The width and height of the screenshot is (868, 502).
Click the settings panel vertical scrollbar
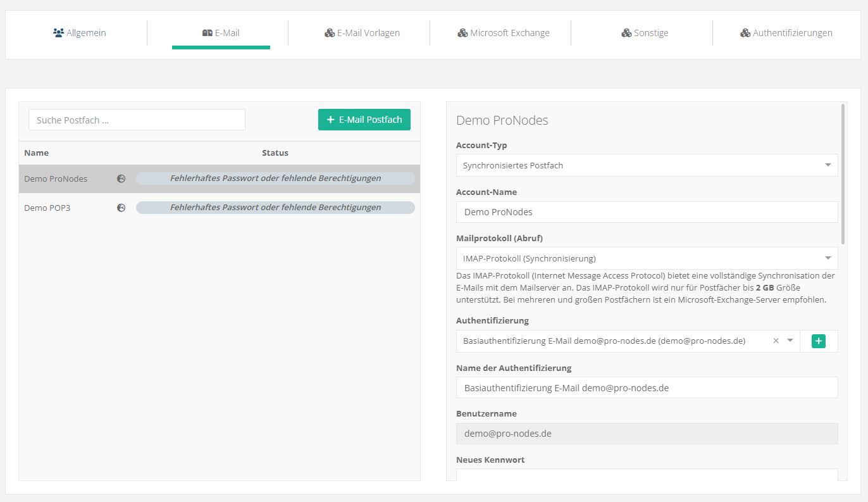tap(843, 174)
